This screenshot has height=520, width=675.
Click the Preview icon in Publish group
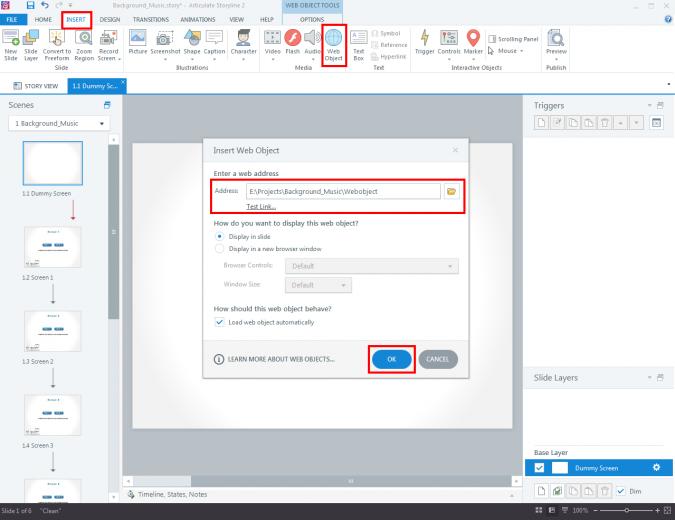pos(556,43)
